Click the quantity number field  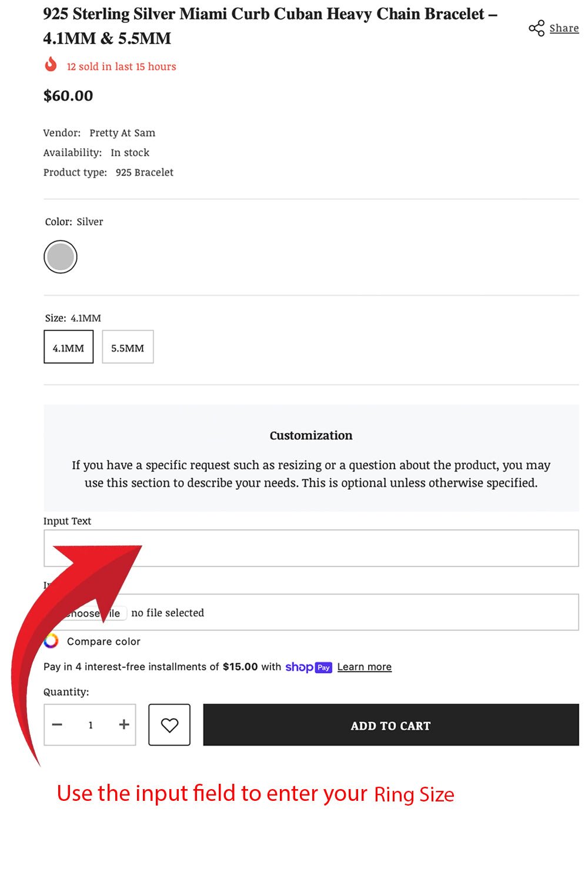[x=91, y=725]
